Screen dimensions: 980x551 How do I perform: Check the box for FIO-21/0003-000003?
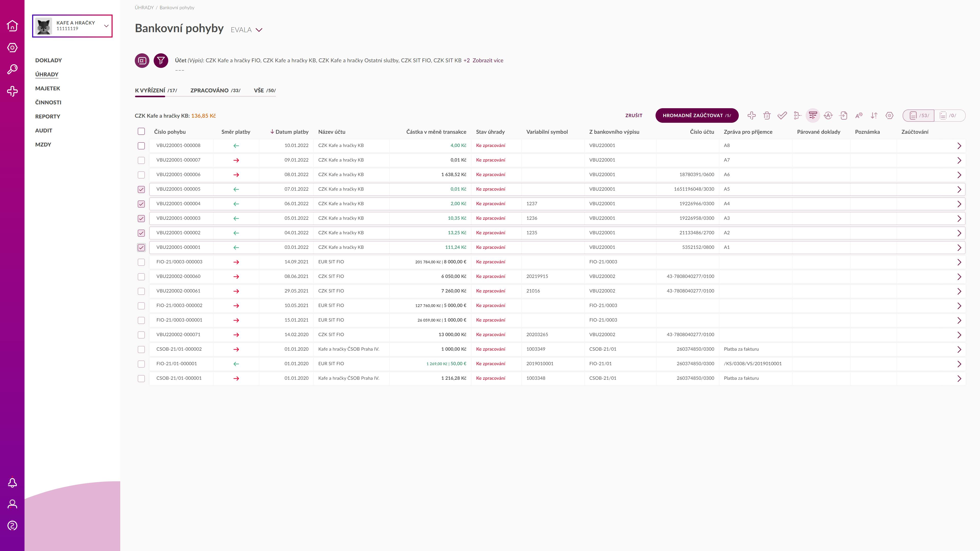point(141,262)
